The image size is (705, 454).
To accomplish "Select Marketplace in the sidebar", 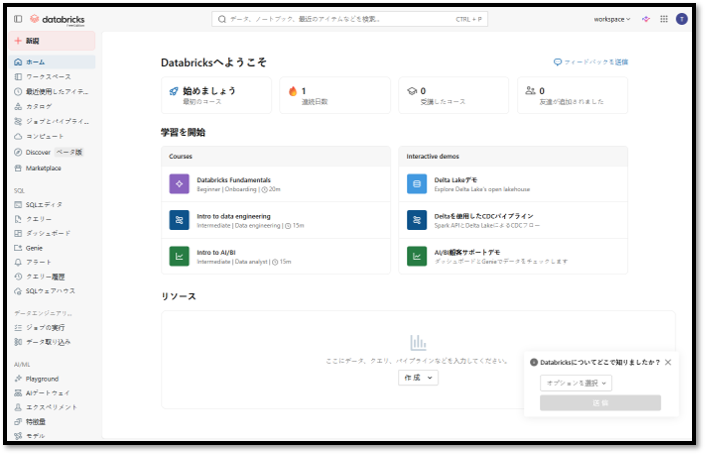I will click(43, 168).
